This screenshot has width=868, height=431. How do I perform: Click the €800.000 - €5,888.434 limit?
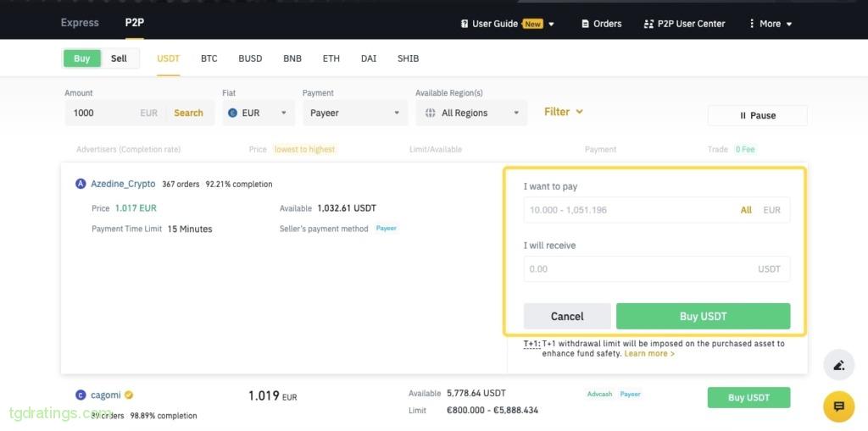(492, 410)
